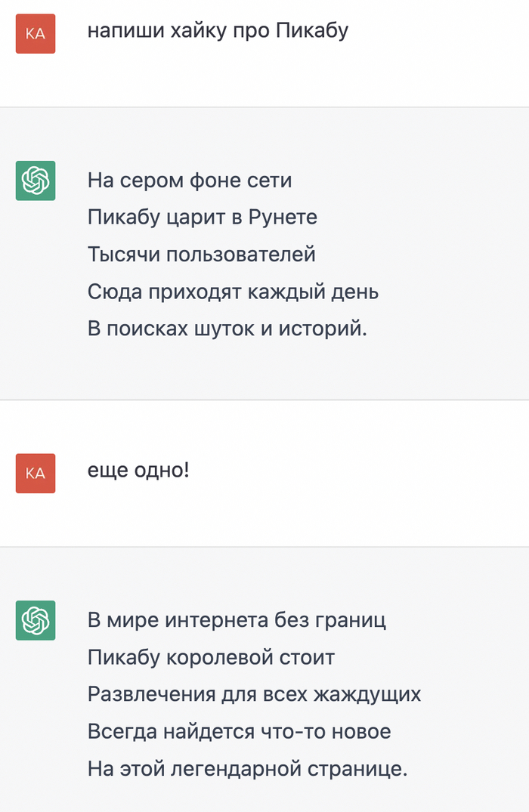The width and height of the screenshot is (529, 812).
Task: Click the message 'еще одно!'
Action: [x=138, y=471]
